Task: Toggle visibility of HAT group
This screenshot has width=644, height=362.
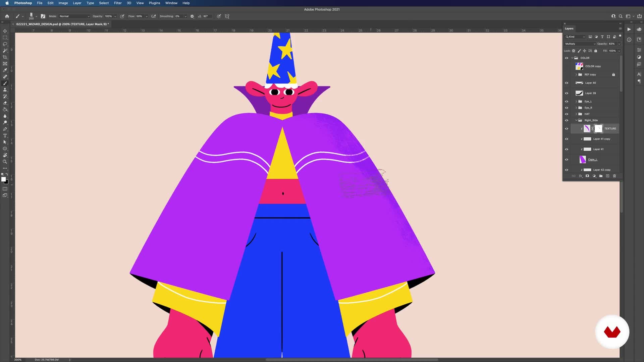Action: [x=567, y=114]
